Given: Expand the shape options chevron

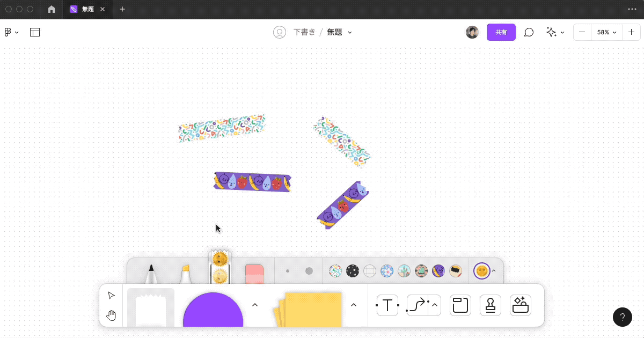Looking at the screenshot, I should coord(255,305).
